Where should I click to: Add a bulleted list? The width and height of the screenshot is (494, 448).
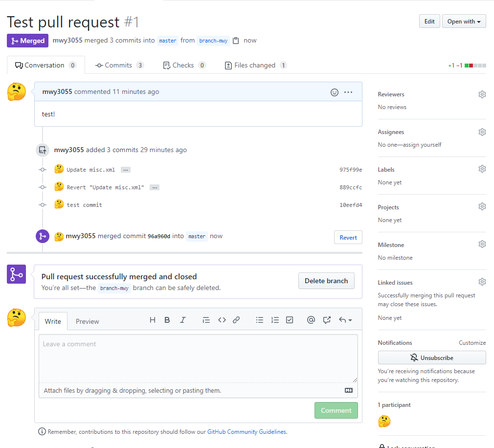[260, 320]
